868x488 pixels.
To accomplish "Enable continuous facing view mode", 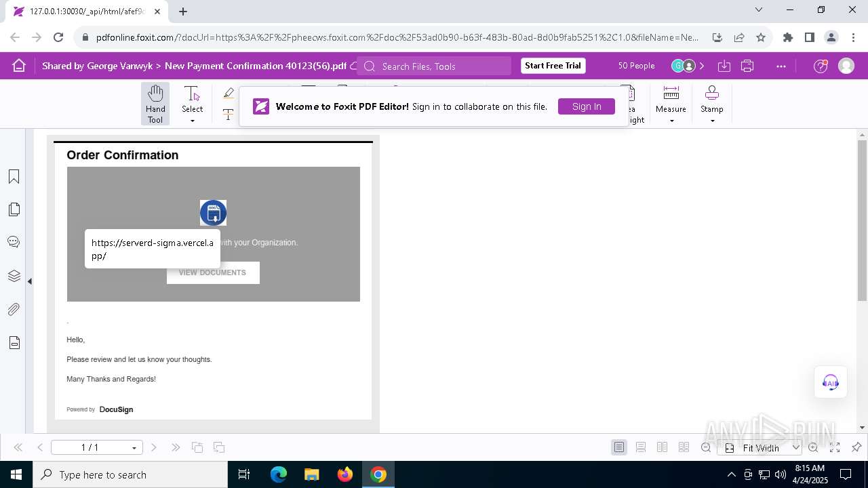I will click(x=684, y=447).
